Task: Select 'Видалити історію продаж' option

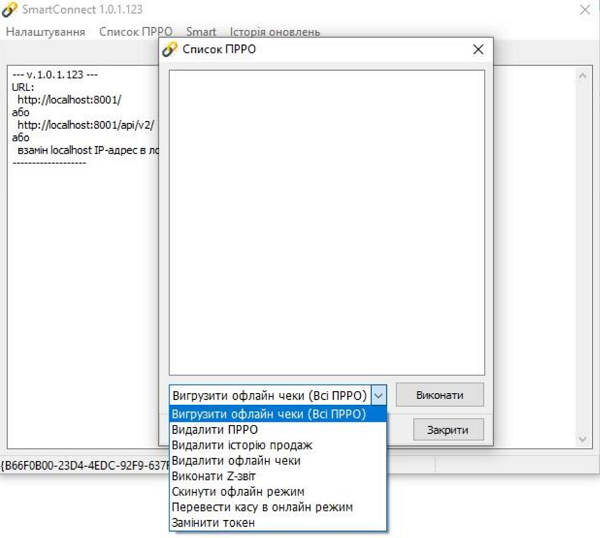Action: click(x=278, y=445)
